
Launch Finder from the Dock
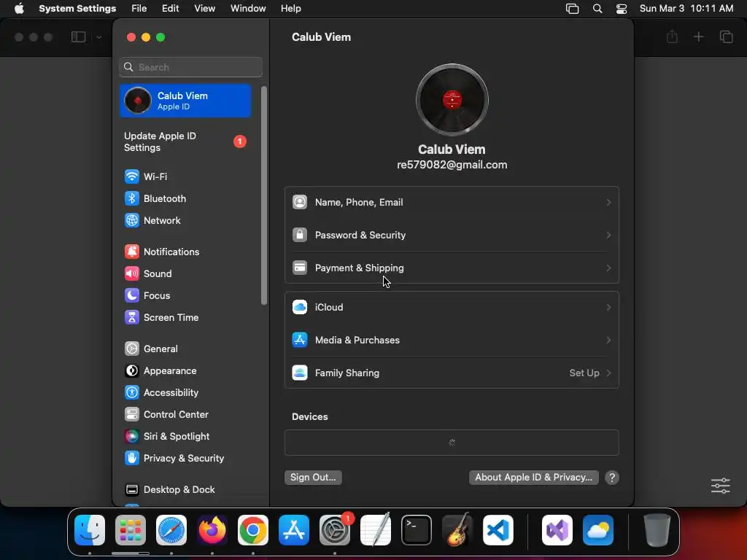tap(90, 530)
